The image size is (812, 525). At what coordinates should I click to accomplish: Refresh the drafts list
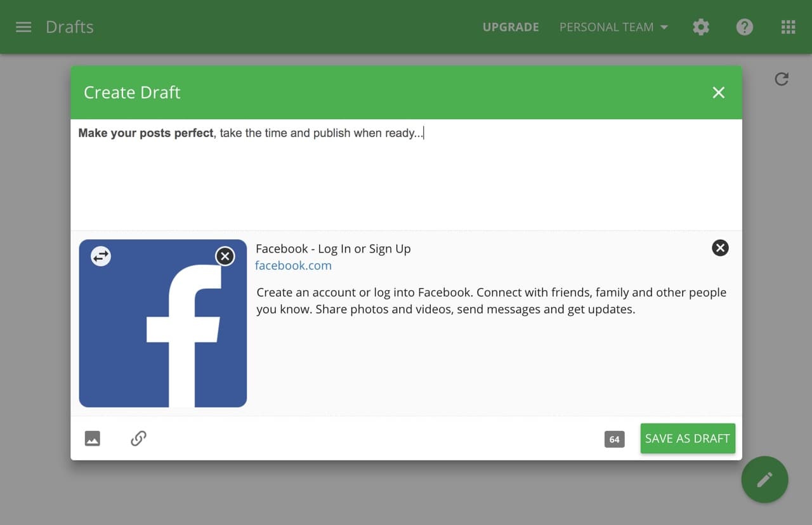tap(782, 79)
